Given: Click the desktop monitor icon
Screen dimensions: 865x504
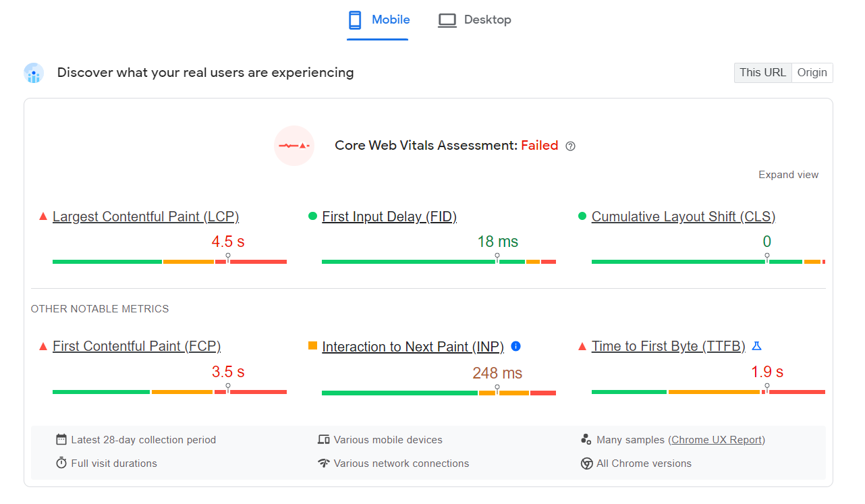Looking at the screenshot, I should tap(447, 20).
